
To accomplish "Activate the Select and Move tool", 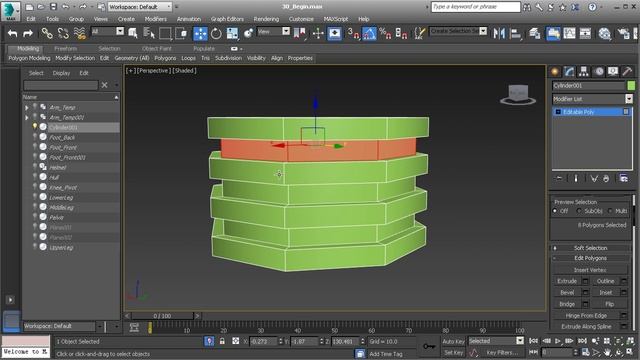I will (200, 33).
